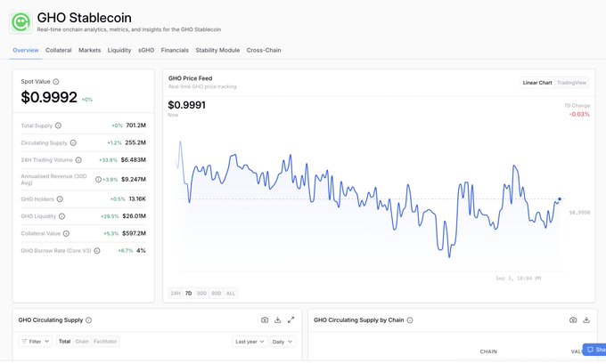The width and height of the screenshot is (606, 364).
Task: Open the Filter dropdown
Action: tap(35, 342)
